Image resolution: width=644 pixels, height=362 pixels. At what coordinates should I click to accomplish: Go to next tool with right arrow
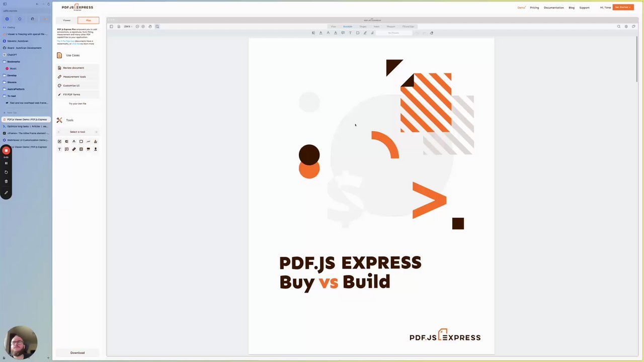click(96, 132)
